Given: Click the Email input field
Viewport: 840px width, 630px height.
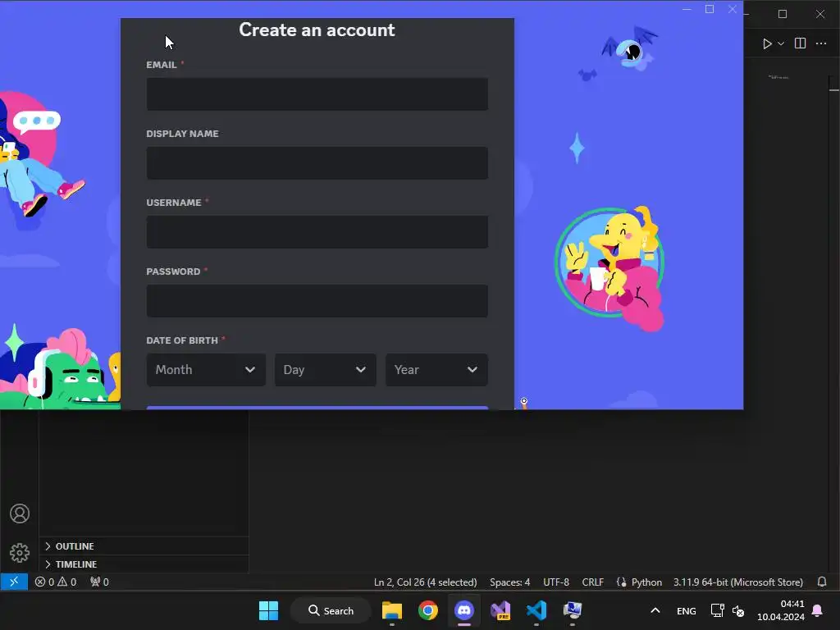Looking at the screenshot, I should coord(317,94).
